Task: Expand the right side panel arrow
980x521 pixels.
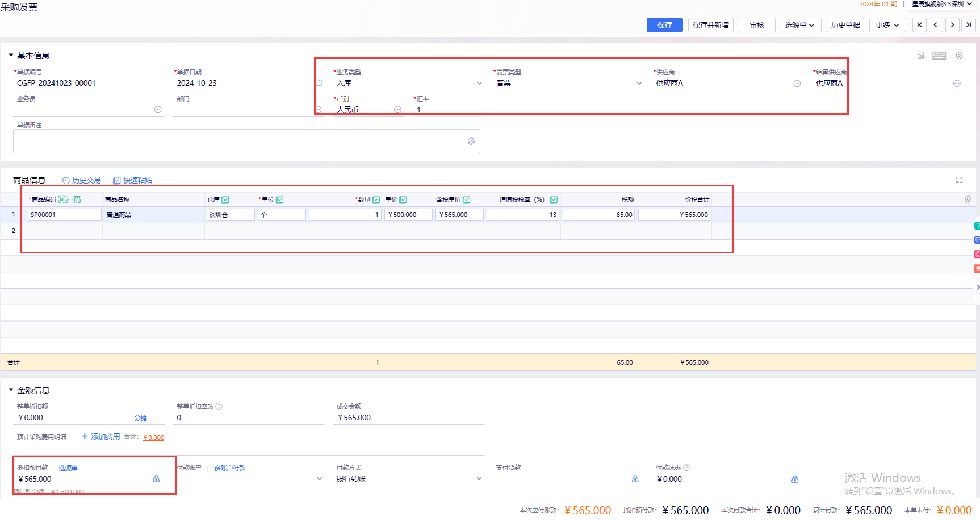Action: coord(978,287)
